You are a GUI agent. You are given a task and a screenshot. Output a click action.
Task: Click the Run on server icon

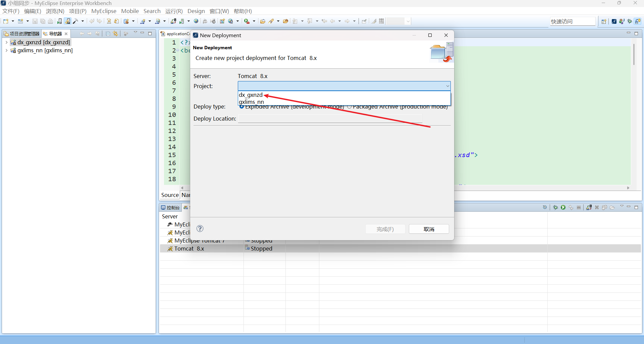pos(181,21)
